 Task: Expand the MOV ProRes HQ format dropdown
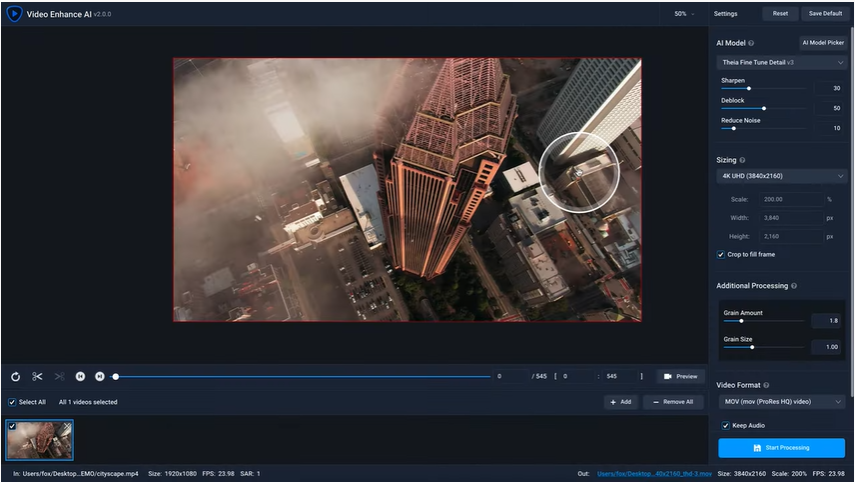[x=782, y=401]
